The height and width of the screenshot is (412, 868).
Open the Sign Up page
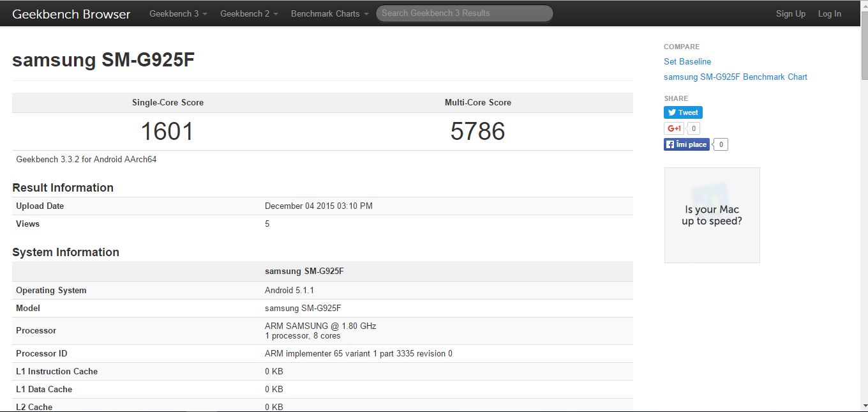coord(791,13)
